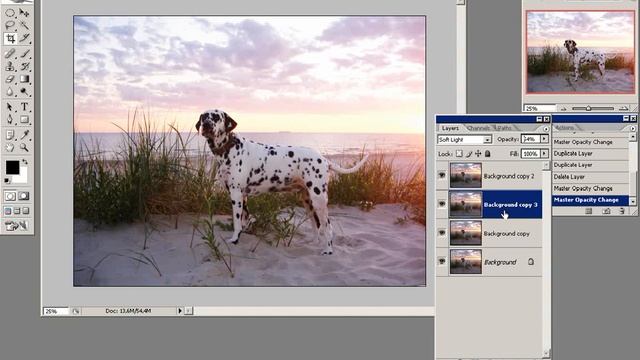640x360 pixels.
Task: Hide the Background layer eye icon
Action: pos(442,261)
